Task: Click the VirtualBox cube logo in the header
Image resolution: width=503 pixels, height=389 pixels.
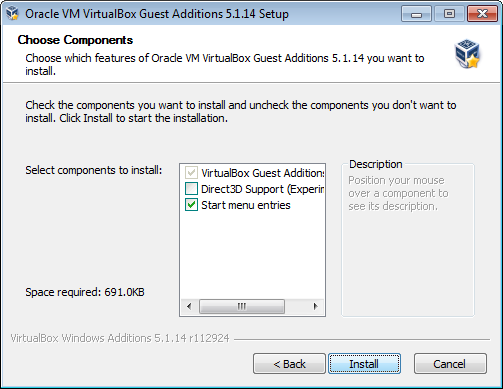Action: [x=467, y=54]
